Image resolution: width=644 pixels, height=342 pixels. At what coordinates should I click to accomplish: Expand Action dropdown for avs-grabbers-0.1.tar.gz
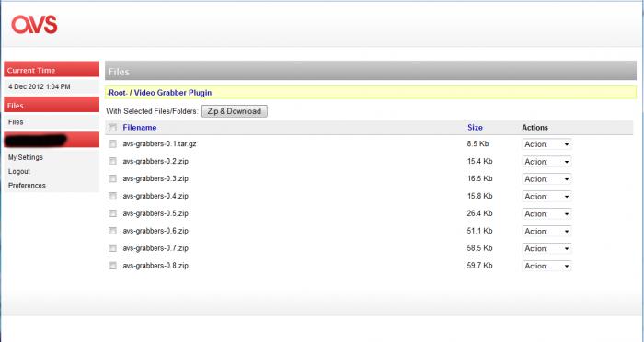click(x=546, y=144)
